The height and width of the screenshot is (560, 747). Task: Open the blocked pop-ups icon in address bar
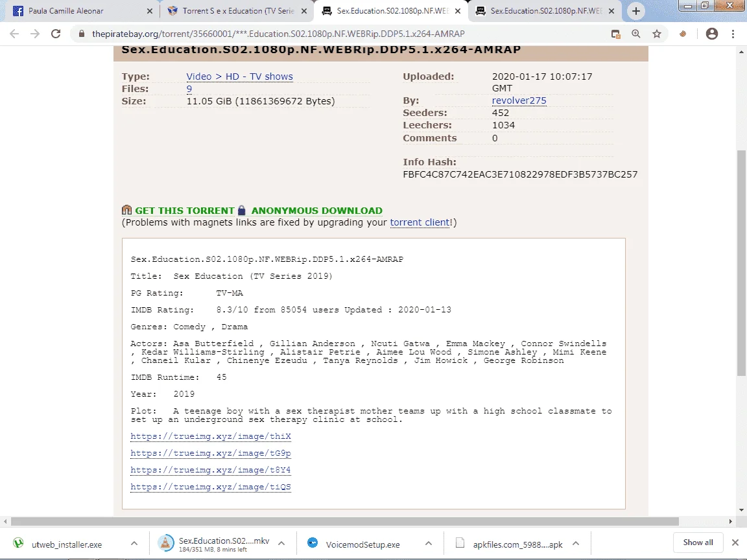[x=615, y=34]
